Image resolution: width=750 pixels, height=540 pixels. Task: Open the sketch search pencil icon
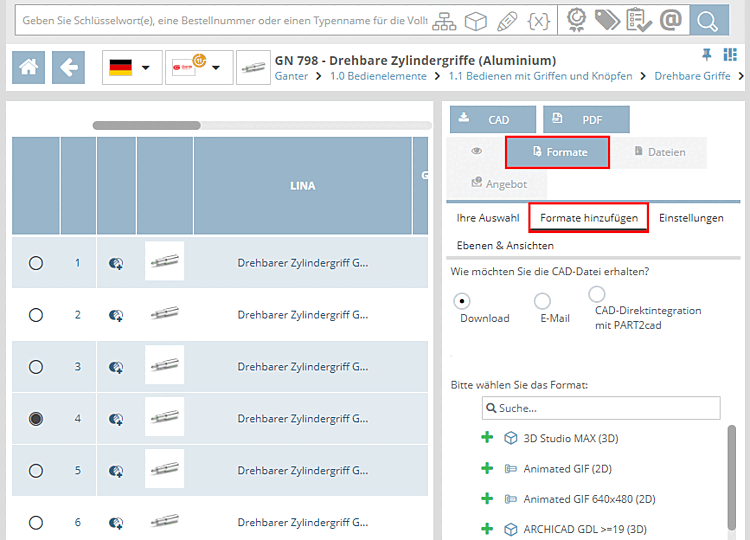pos(507,21)
